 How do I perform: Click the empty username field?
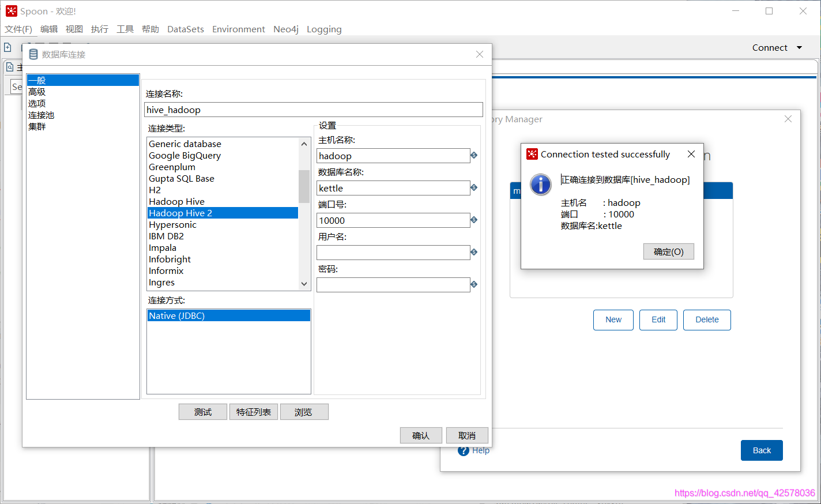[393, 253]
